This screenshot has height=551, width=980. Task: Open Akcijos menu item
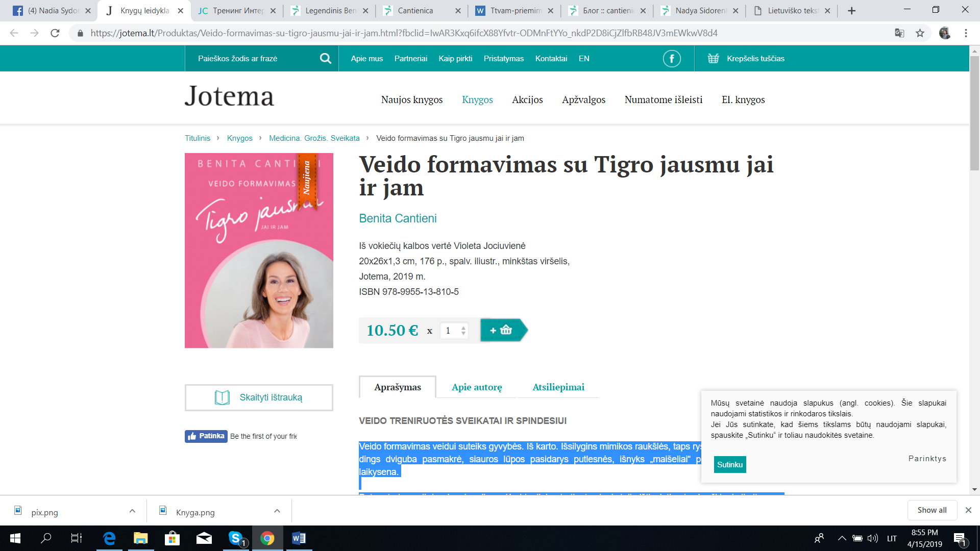click(527, 100)
